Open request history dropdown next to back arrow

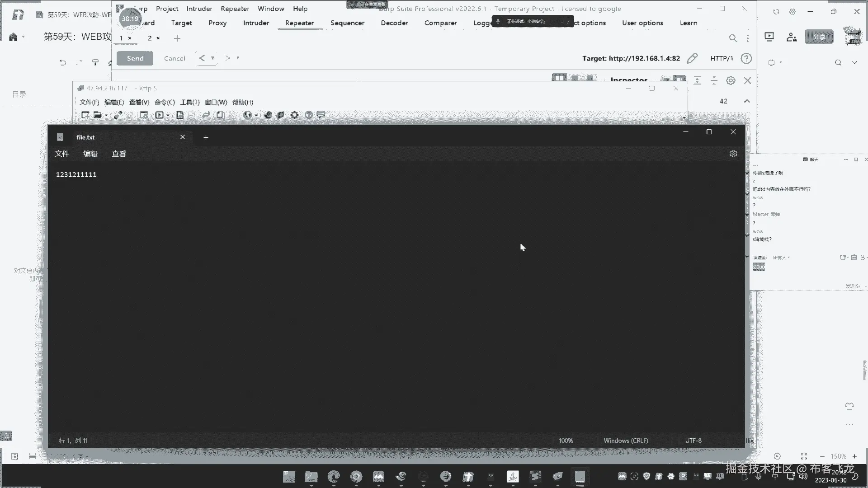click(212, 58)
